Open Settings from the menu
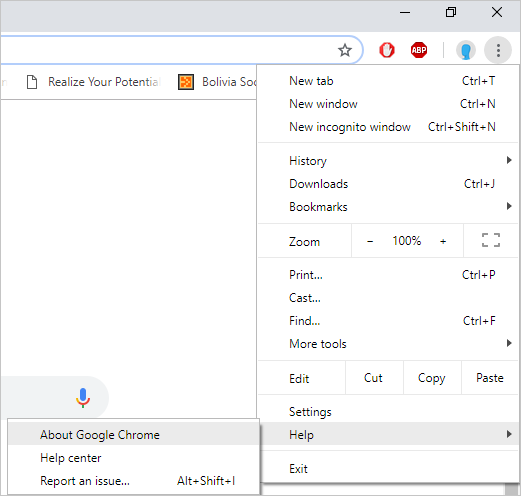The height and width of the screenshot is (496, 521). 388,412
